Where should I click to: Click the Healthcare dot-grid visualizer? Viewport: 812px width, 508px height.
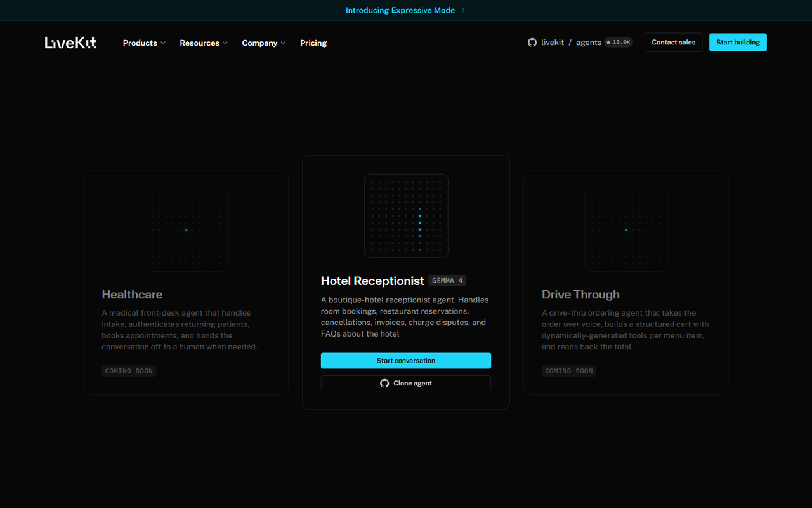[x=186, y=230]
